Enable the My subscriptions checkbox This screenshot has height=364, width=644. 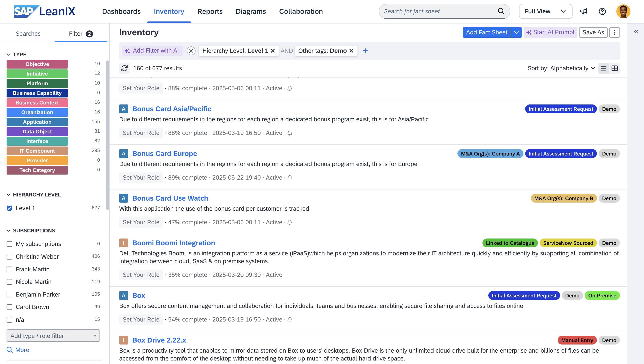pyautogui.click(x=9, y=244)
